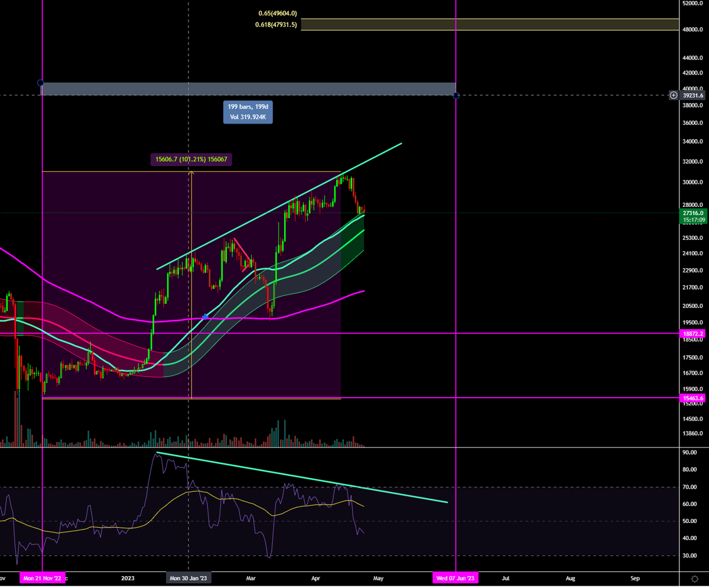Screen dimensions: 709x588
Task: Click the Mon 21 Nov '22 date label
Action: pos(42,579)
